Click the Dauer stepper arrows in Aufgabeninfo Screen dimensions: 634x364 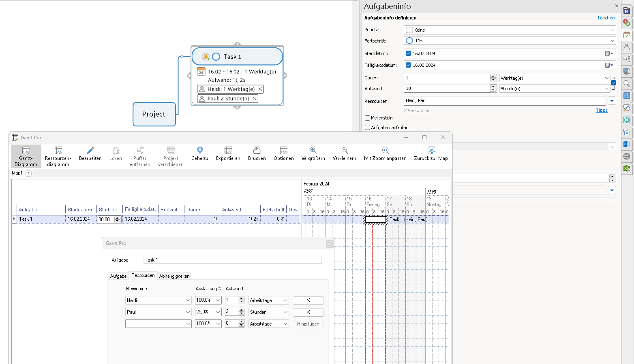pos(493,78)
